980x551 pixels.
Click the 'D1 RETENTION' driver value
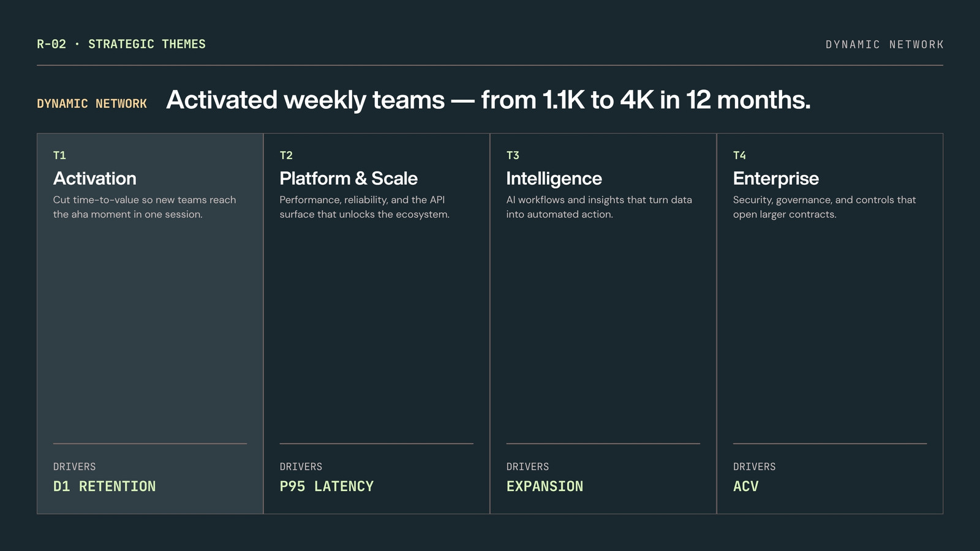coord(105,486)
